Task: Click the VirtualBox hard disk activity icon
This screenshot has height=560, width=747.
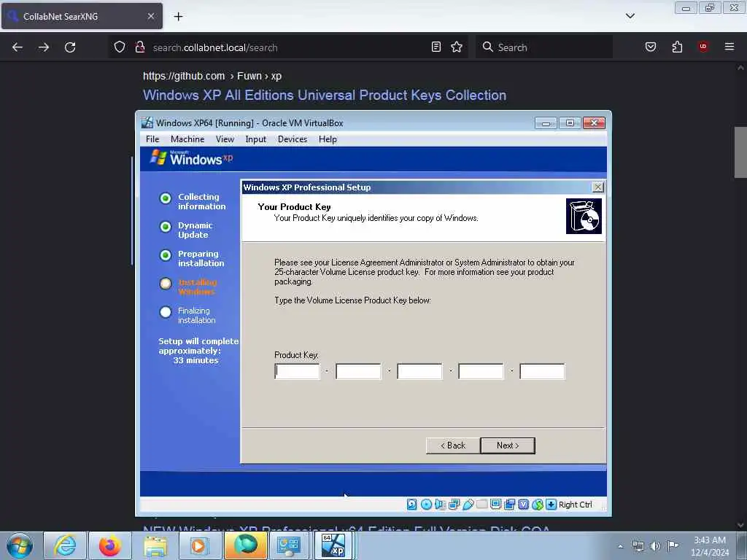Action: click(412, 505)
